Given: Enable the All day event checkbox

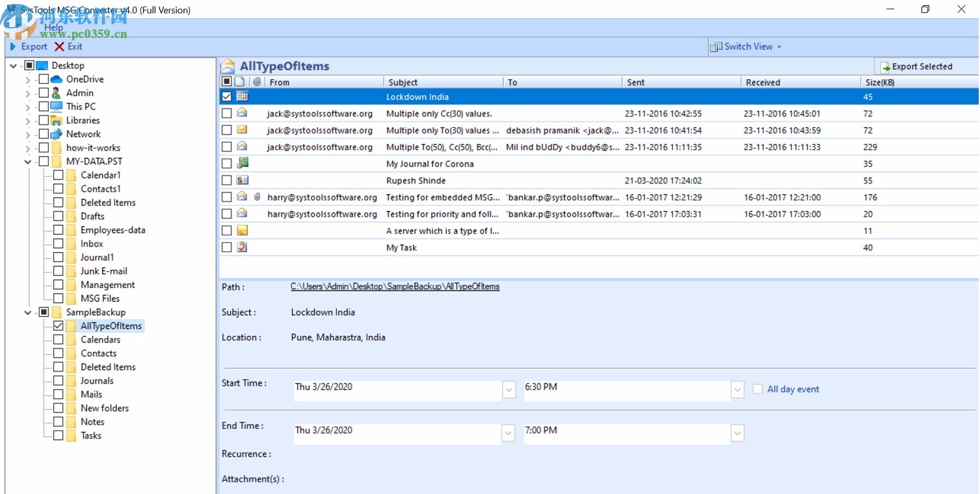Looking at the screenshot, I should 758,388.
